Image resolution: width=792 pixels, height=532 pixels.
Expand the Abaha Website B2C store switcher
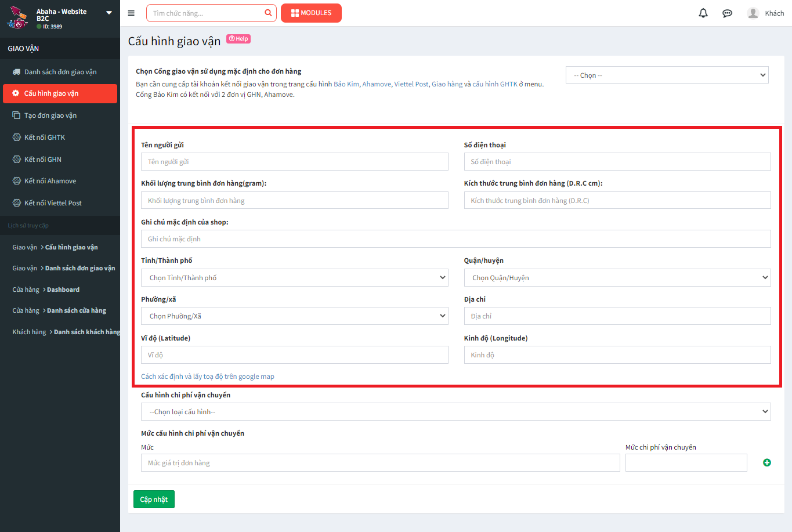pos(109,13)
